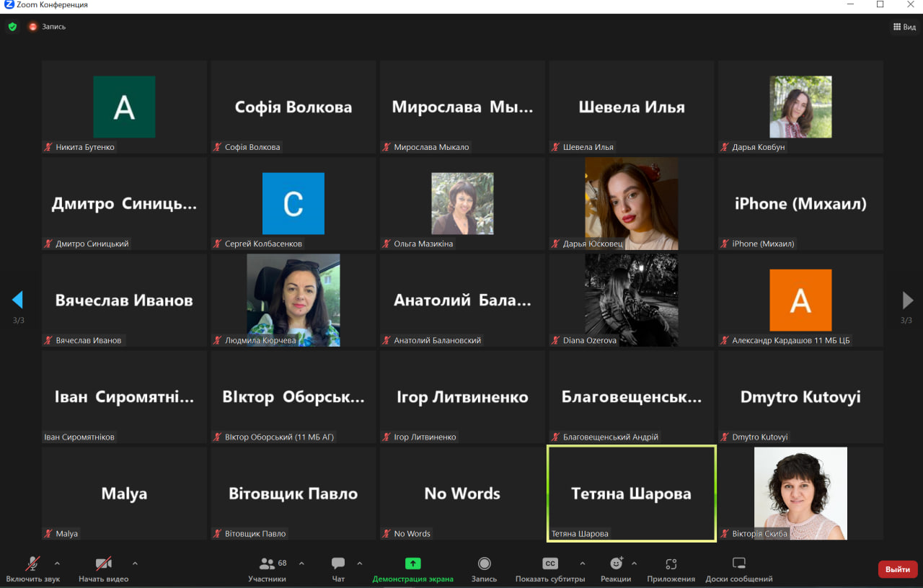Expand arrow next to Participants count

[301, 563]
